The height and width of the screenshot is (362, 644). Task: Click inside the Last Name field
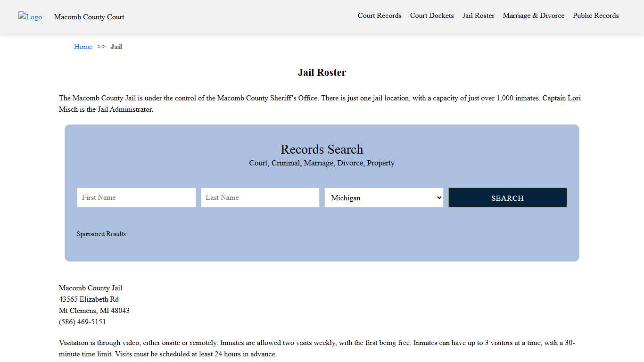[x=260, y=197]
